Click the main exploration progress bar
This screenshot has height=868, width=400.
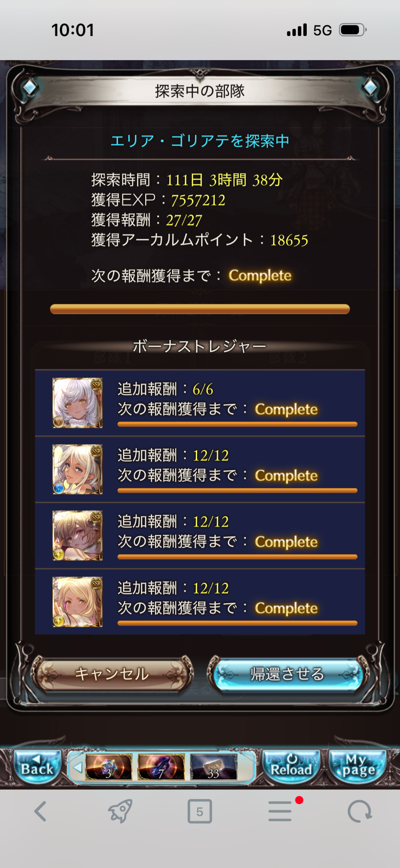click(x=200, y=309)
